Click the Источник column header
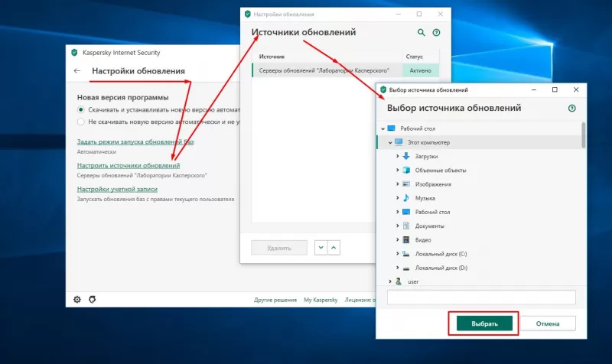612x364 pixels. pos(272,57)
